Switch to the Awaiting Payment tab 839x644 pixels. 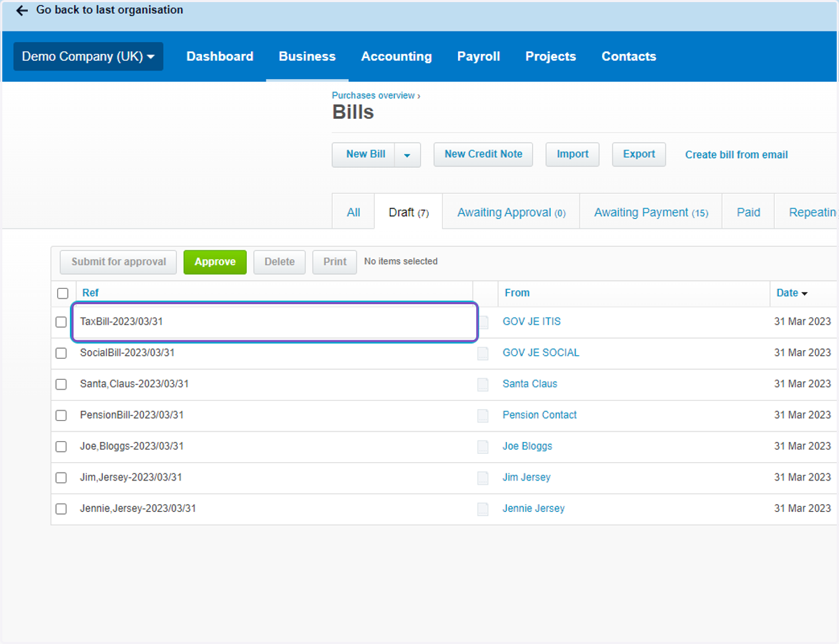tap(651, 213)
